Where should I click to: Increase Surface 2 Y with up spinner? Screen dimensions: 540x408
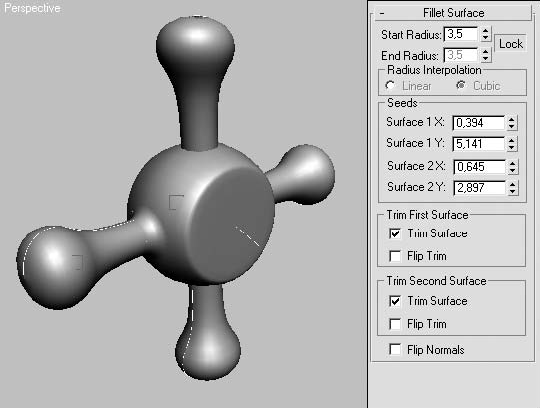click(512, 184)
